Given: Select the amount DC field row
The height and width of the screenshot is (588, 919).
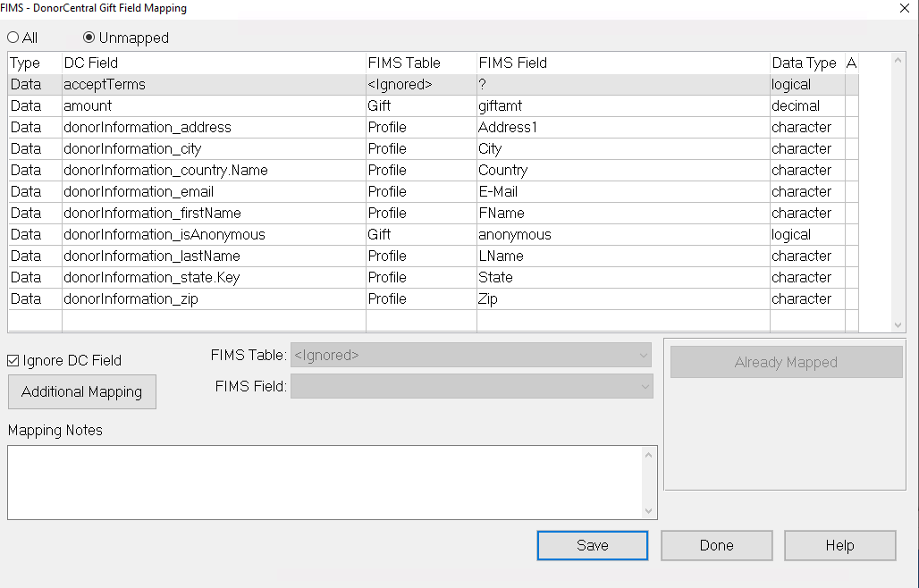Looking at the screenshot, I should [x=433, y=106].
